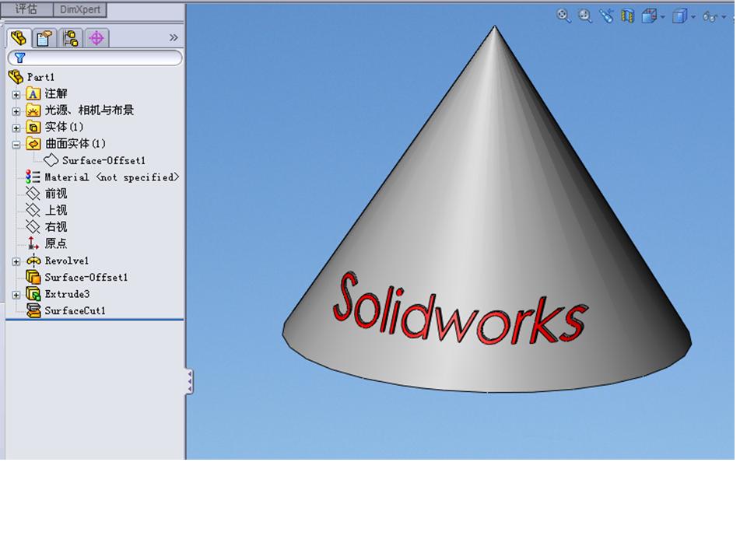Click the Surface-Offset1 feature text label

pos(86,277)
